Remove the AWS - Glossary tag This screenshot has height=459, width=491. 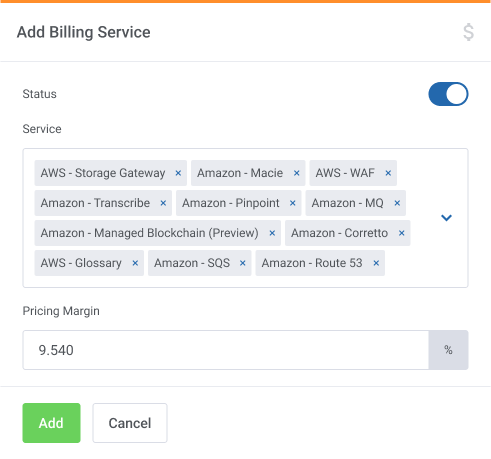135,263
